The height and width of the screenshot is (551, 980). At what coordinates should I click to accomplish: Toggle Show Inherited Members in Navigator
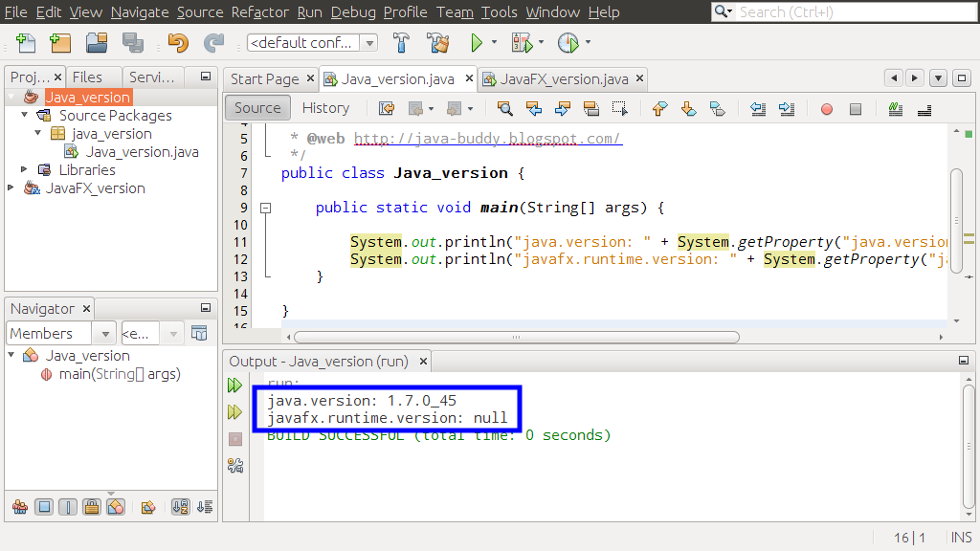click(20, 507)
